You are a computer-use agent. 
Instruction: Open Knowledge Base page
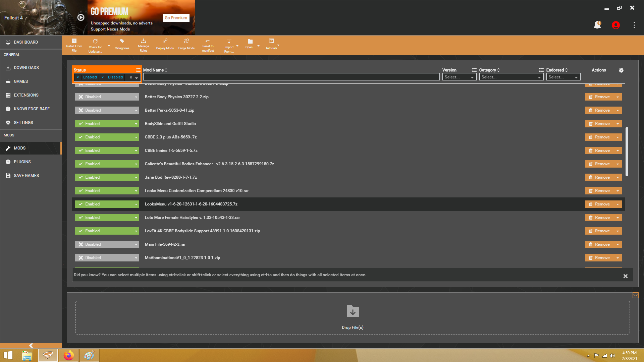(x=31, y=109)
